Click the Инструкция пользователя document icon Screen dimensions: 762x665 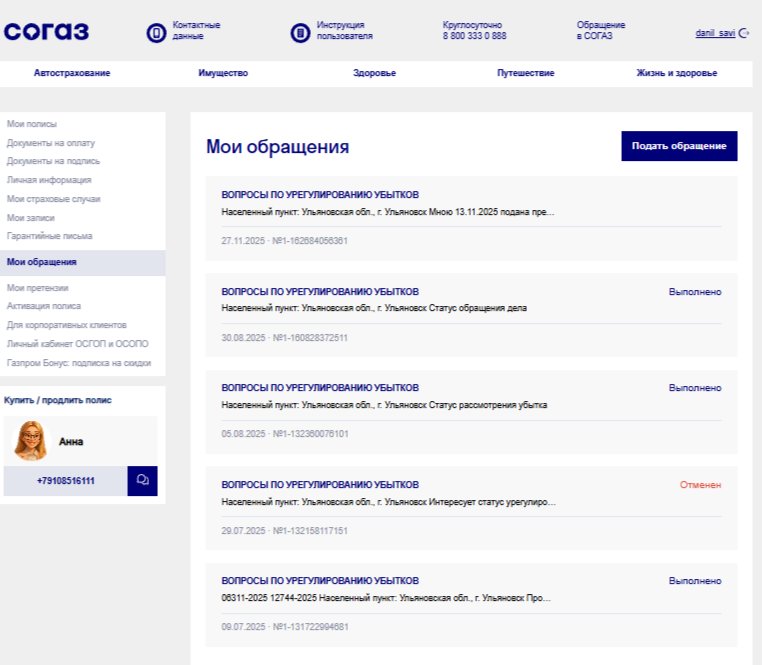pos(300,33)
